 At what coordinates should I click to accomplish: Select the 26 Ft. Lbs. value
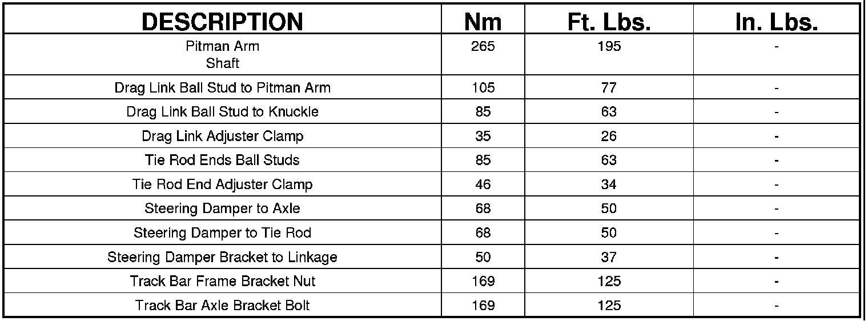(x=609, y=137)
